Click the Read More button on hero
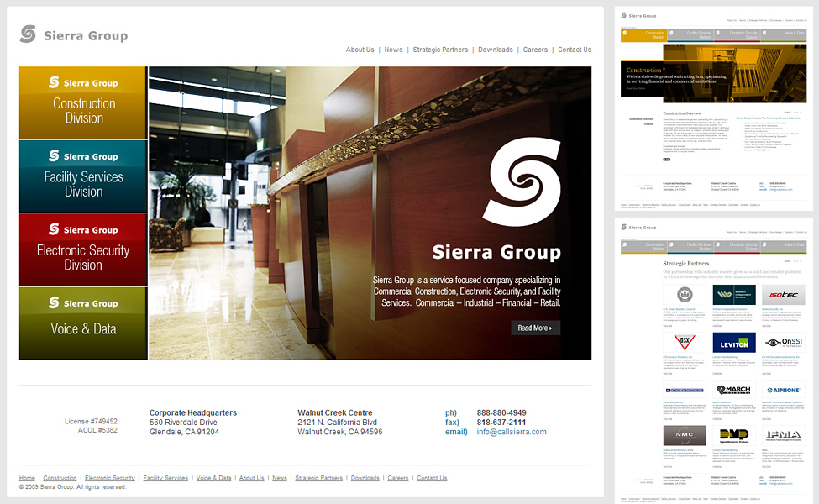This screenshot has height=504, width=819. 535,328
